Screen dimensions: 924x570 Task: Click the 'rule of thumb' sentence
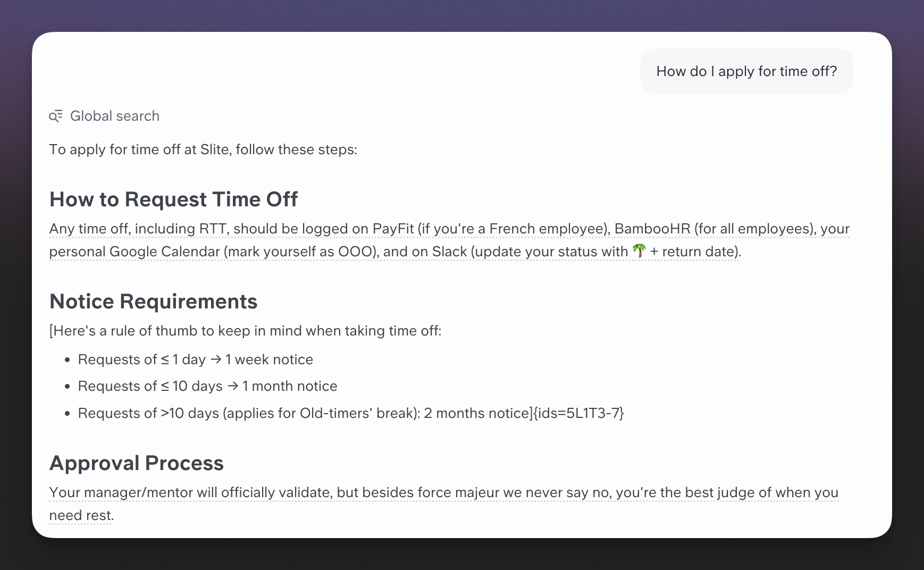point(245,331)
